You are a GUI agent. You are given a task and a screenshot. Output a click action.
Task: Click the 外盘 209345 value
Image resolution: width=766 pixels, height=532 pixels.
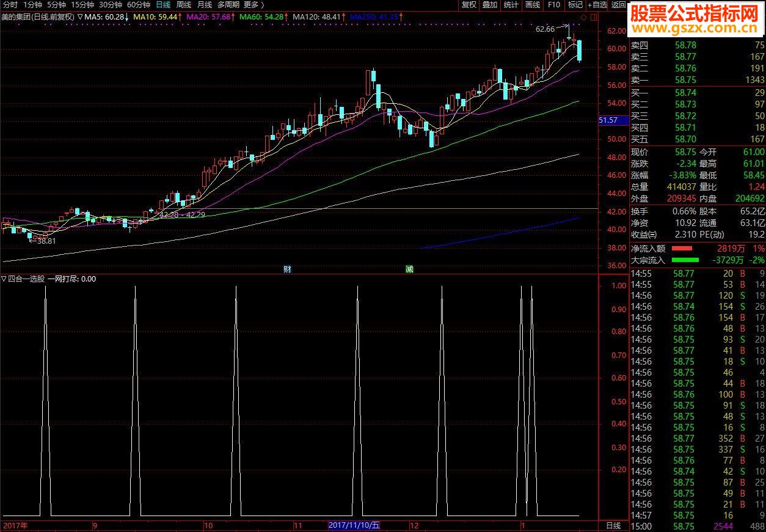click(681, 199)
